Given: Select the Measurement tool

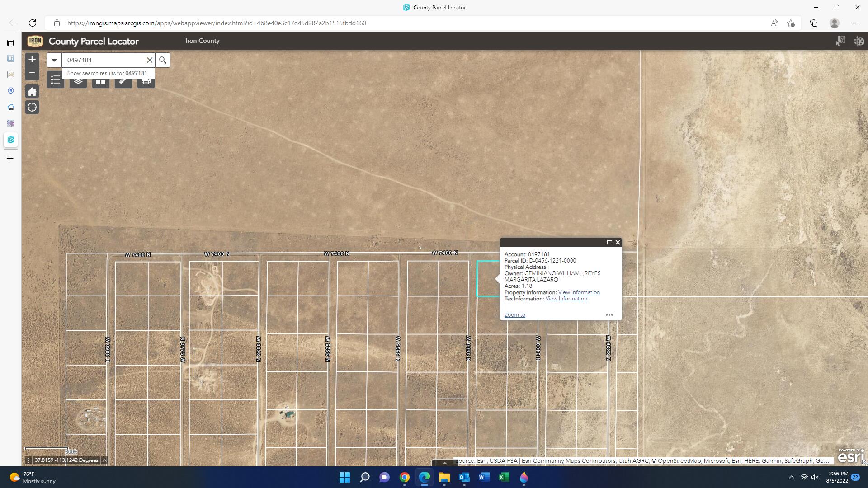Looking at the screenshot, I should click(x=123, y=80).
